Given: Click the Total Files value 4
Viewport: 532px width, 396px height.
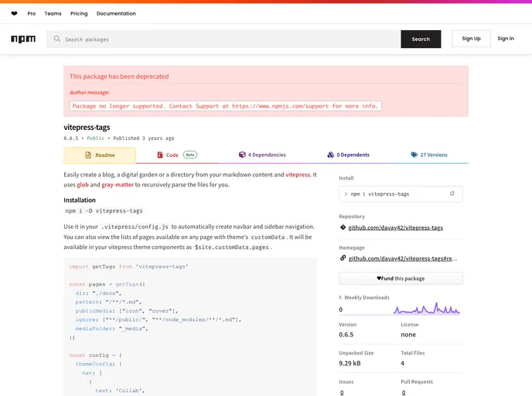Looking at the screenshot, I should click(402, 364).
